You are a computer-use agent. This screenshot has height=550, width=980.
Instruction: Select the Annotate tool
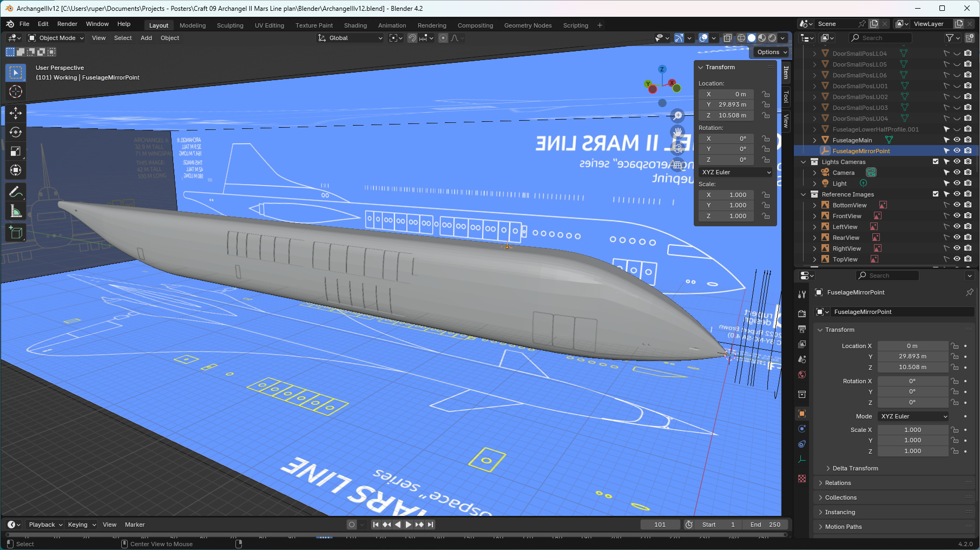click(x=16, y=192)
